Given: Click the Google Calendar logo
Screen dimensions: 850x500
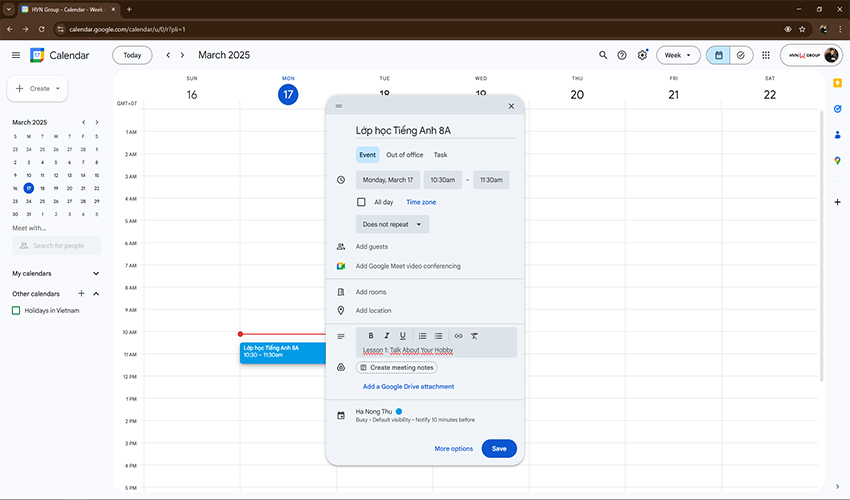Looking at the screenshot, I should coord(37,55).
